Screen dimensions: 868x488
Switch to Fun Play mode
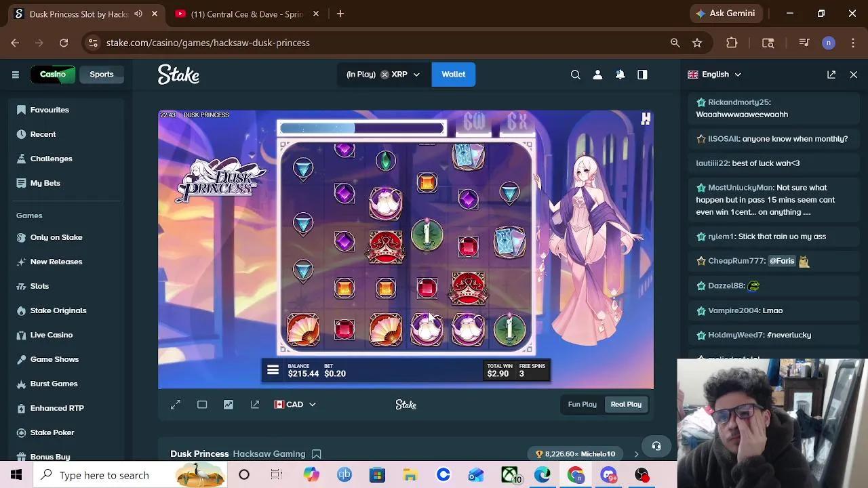click(x=581, y=404)
